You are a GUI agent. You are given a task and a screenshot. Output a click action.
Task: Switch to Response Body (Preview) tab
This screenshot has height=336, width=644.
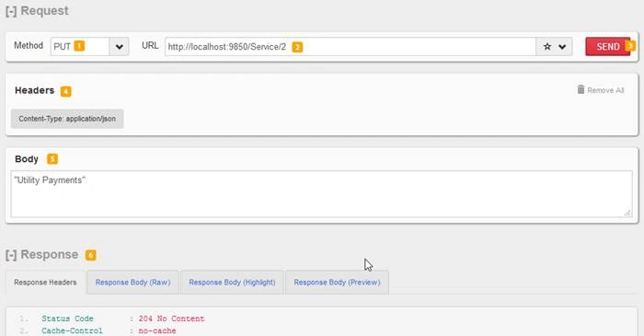pos(338,283)
